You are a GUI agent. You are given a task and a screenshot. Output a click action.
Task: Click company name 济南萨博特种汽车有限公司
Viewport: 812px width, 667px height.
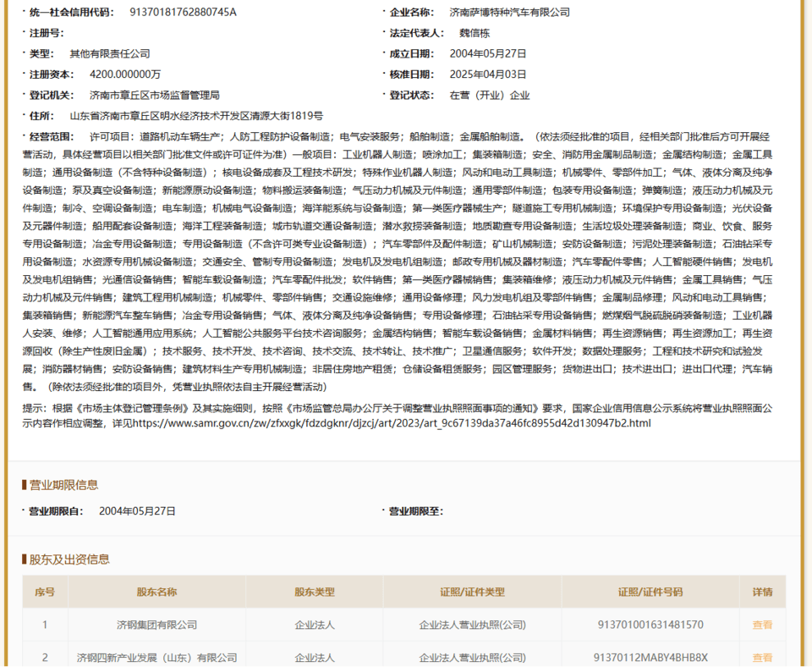[x=509, y=13]
